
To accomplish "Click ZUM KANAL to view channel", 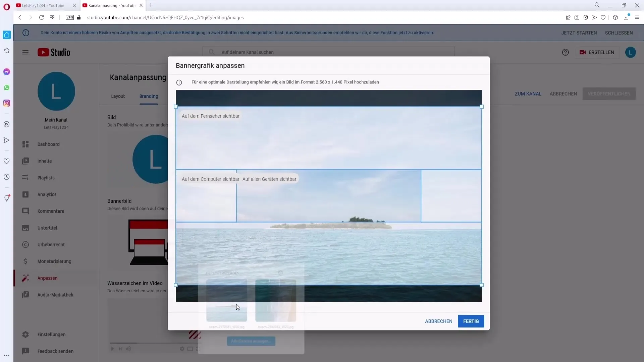I will (x=528, y=94).
